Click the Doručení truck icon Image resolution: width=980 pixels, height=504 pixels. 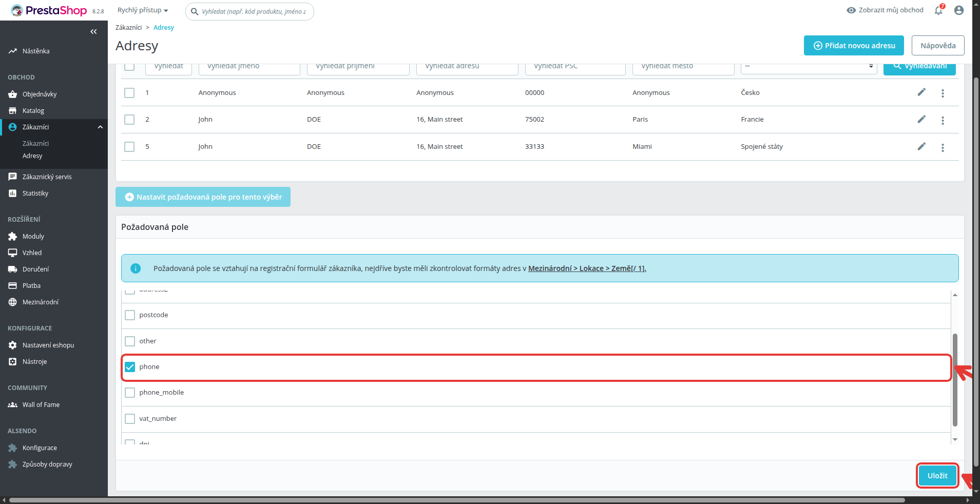coord(13,269)
